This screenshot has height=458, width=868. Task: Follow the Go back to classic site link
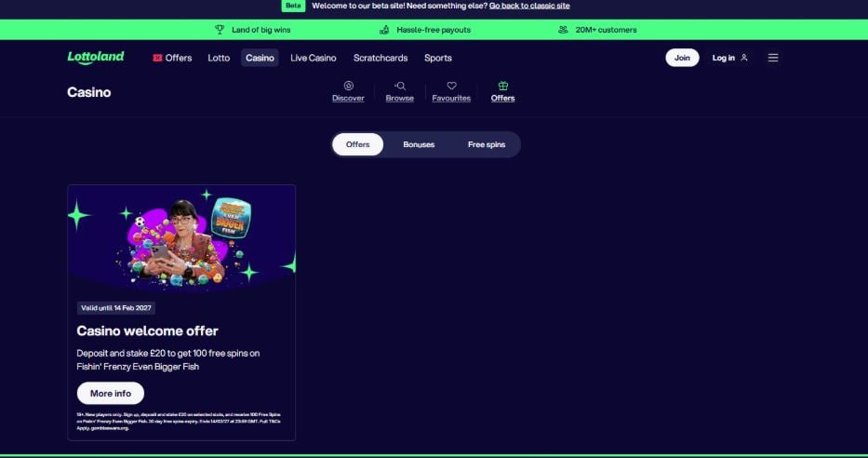pos(529,6)
